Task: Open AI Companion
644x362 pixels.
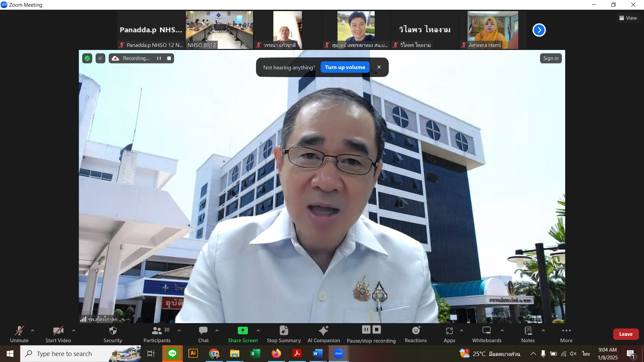Action: 324,334
